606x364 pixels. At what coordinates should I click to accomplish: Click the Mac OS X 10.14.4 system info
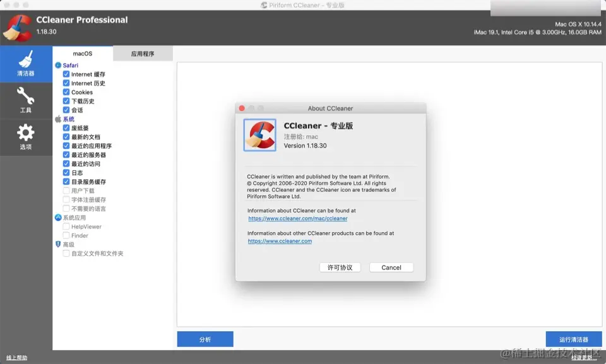pos(578,24)
